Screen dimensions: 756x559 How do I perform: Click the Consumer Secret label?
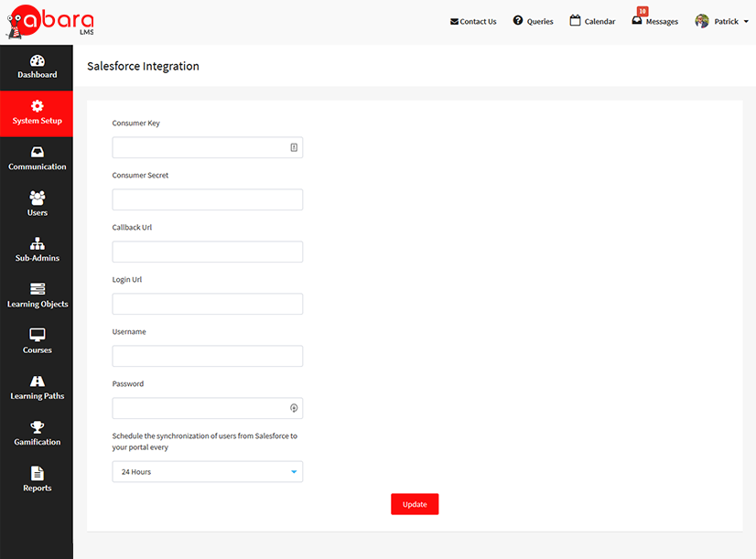[x=140, y=176]
